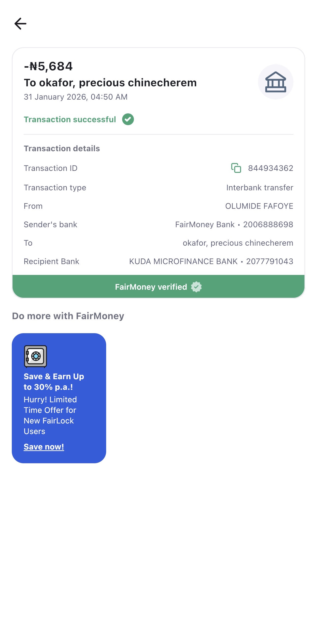Tap the Do more with FairMoney heading

[68, 316]
